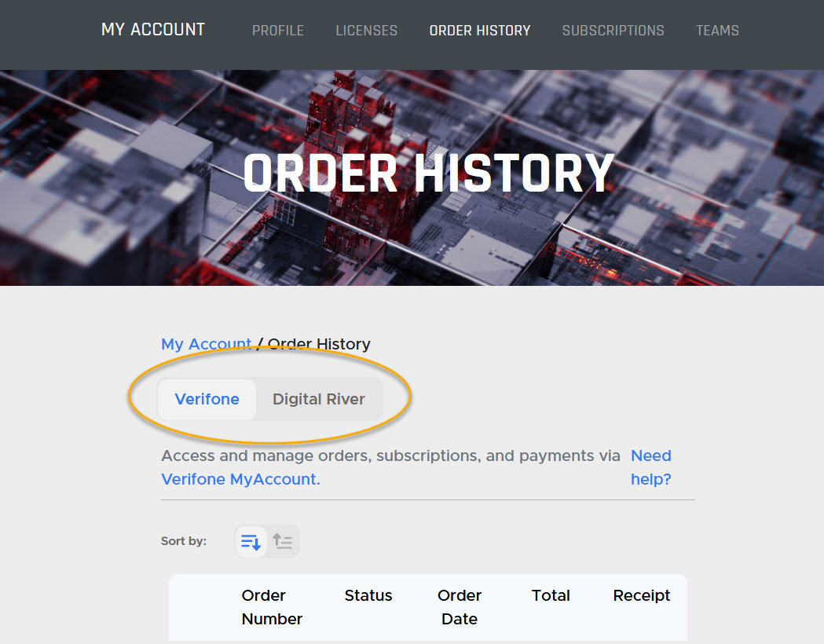Click the Sort by: label
The height and width of the screenshot is (644, 824).
[184, 541]
